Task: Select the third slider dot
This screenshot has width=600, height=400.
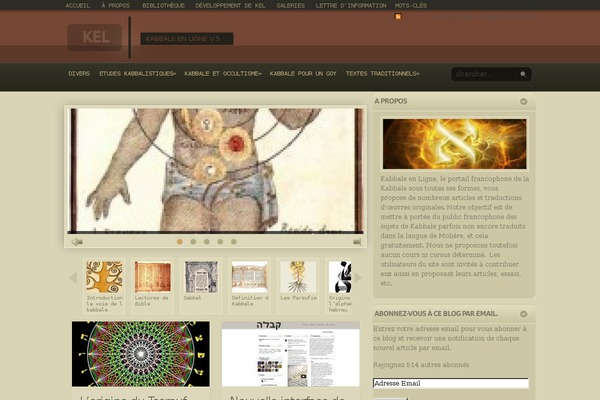Action: [207, 242]
